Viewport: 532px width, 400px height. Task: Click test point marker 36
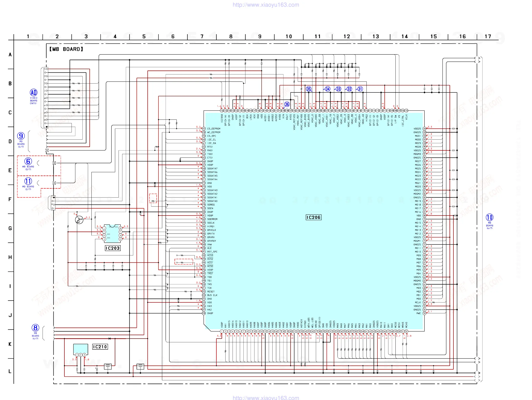[287, 104]
